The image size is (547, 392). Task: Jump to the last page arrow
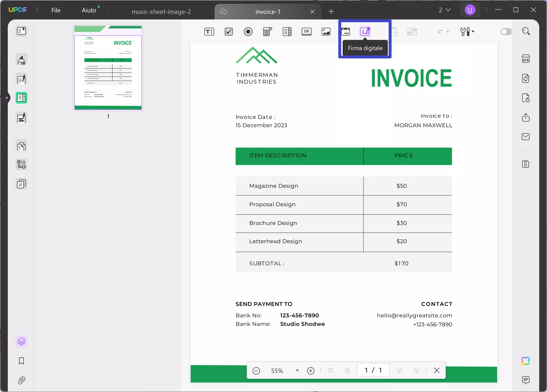click(x=417, y=371)
